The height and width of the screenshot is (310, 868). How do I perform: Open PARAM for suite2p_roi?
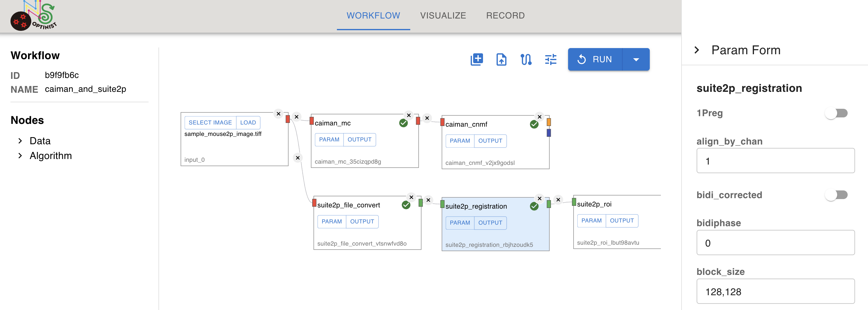[592, 221]
